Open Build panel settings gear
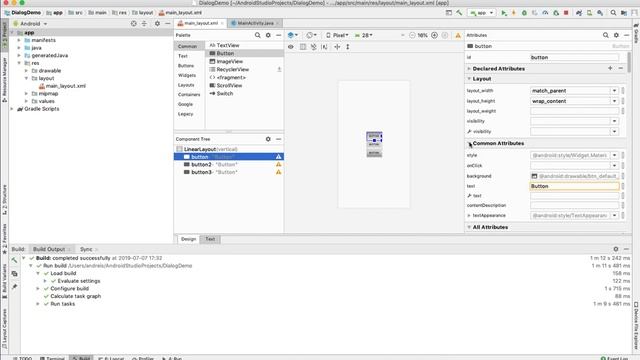The width and height of the screenshot is (640, 360). click(616, 249)
